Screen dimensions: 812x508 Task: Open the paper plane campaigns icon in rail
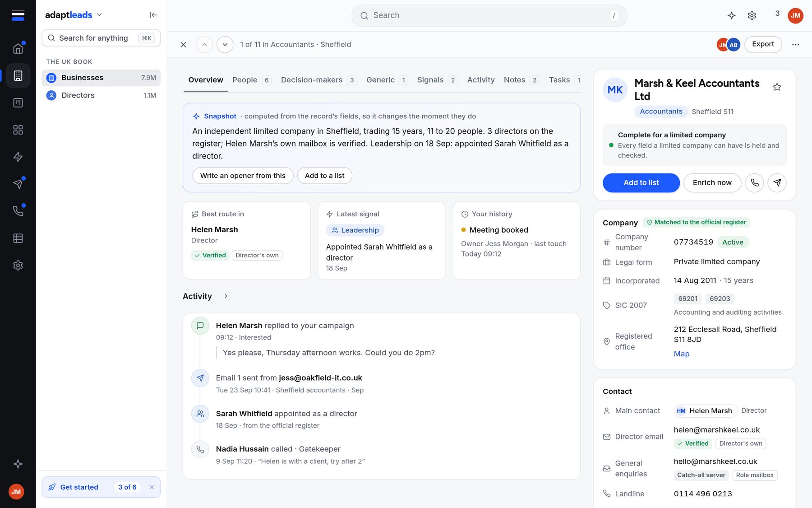point(18,184)
